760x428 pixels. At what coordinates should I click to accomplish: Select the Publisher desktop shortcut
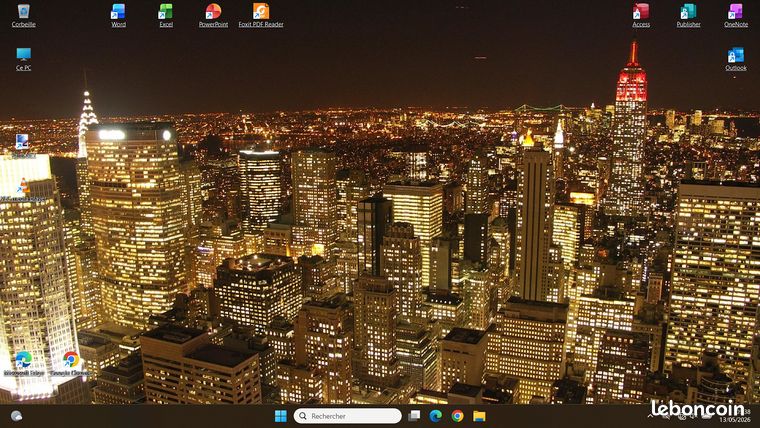click(x=688, y=15)
